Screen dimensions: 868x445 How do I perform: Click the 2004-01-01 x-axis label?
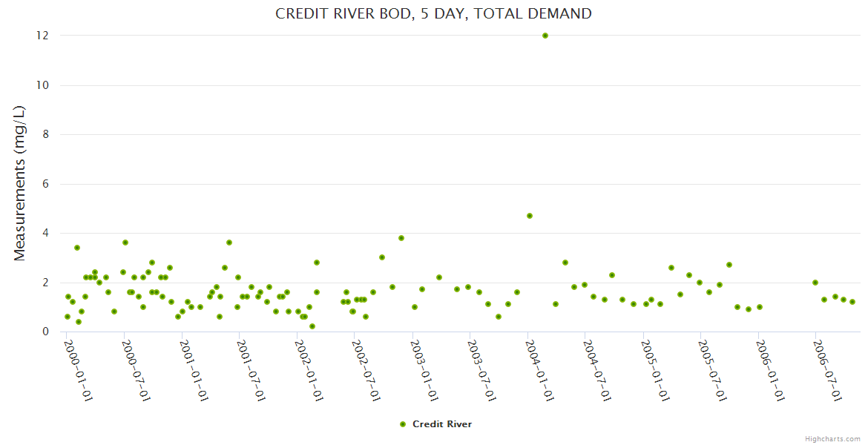click(539, 370)
